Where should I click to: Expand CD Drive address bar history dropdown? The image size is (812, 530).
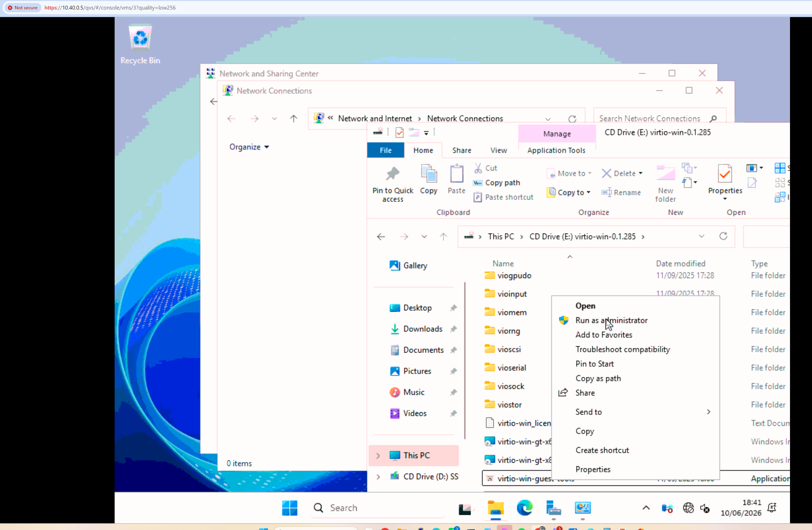pyautogui.click(x=701, y=236)
